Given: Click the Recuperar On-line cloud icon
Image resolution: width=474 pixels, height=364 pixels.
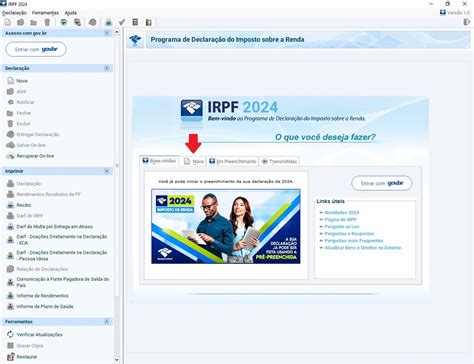Looking at the screenshot, I should [11, 156].
